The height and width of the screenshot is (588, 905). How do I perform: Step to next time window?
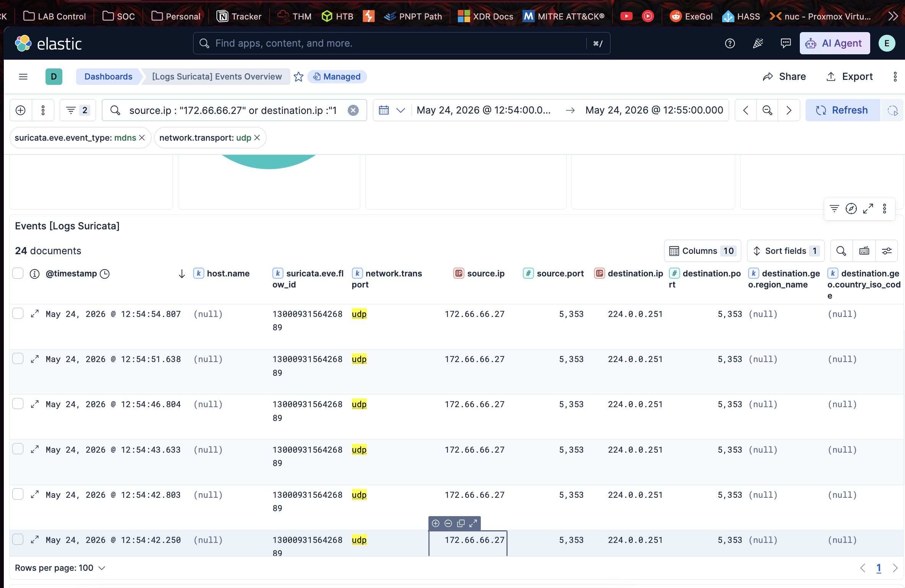789,110
